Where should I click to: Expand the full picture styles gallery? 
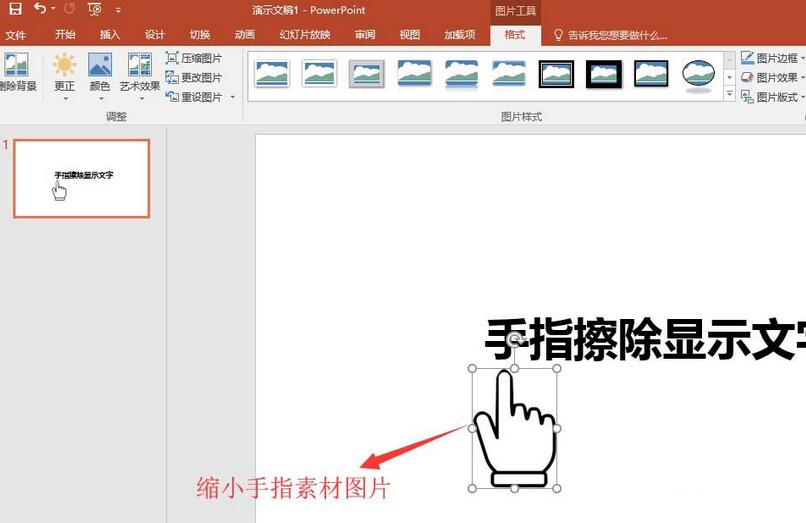[729, 94]
